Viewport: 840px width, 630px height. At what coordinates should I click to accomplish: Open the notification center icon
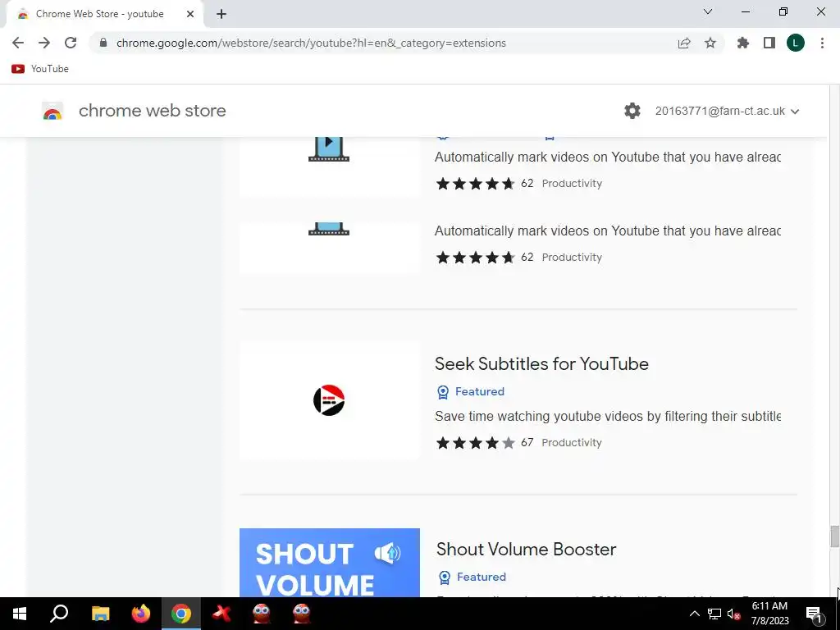click(x=813, y=614)
